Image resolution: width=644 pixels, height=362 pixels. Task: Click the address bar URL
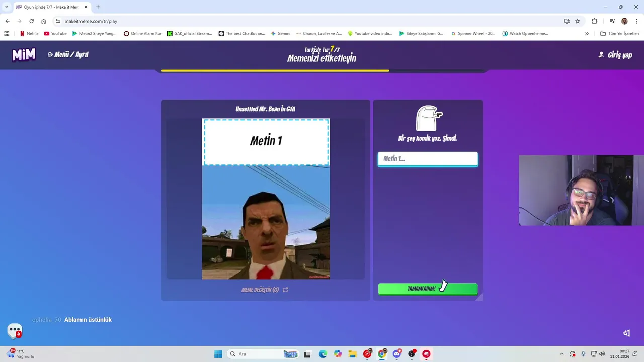(91, 21)
